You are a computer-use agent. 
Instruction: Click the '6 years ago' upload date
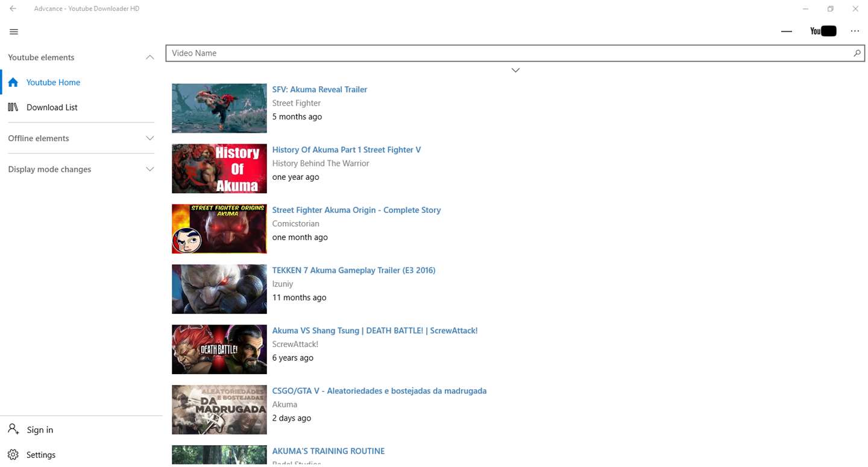coord(293,358)
